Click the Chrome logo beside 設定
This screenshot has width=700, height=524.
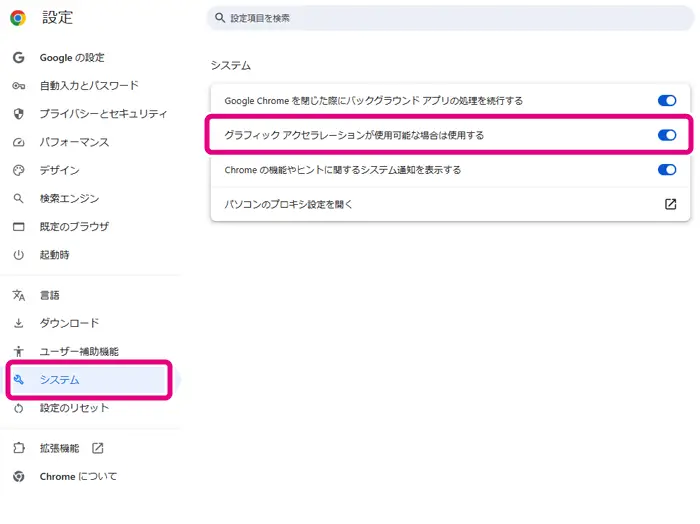pyautogui.click(x=18, y=18)
